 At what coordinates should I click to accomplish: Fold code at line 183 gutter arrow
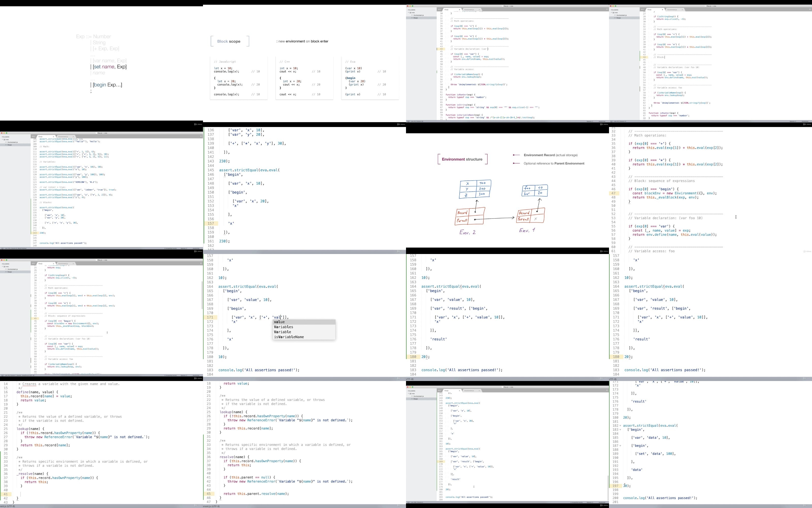pos(620,430)
